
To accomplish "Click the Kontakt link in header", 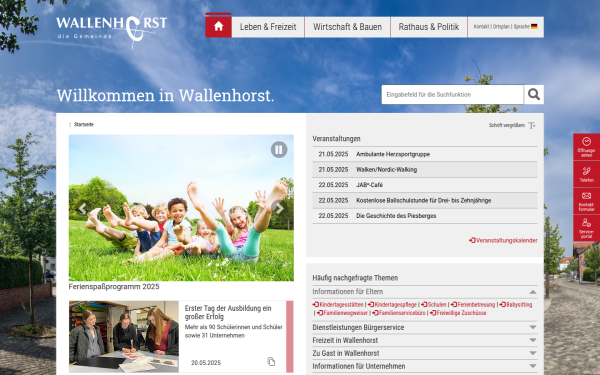I will (x=481, y=26).
